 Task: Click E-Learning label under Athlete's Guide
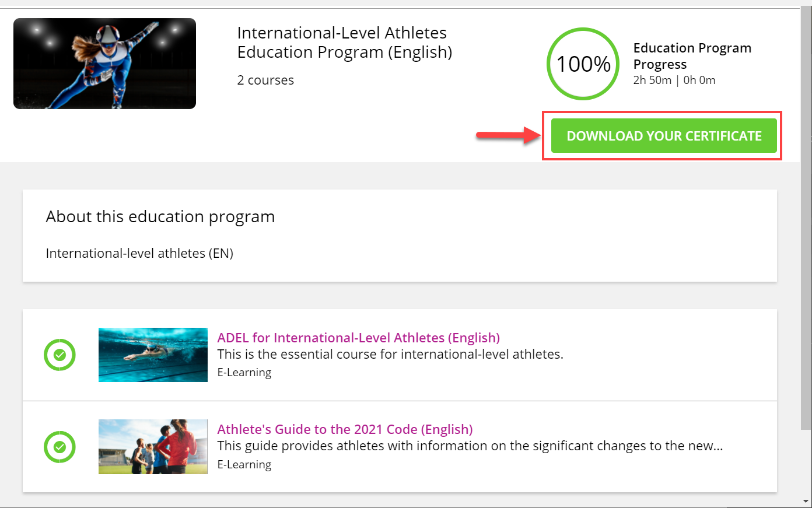coord(244,464)
